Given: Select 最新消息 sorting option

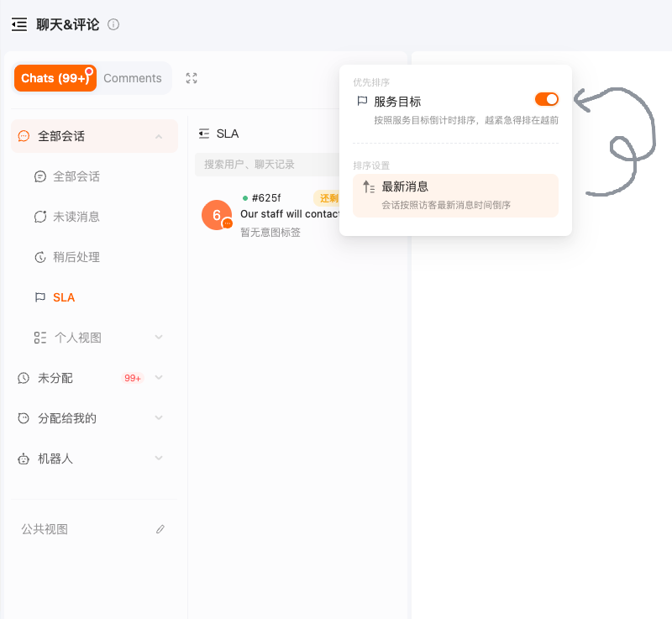Looking at the screenshot, I should (455, 196).
